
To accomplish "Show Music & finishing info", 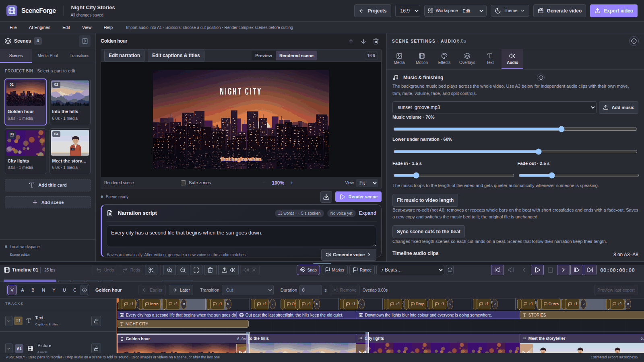I will click(541, 78).
